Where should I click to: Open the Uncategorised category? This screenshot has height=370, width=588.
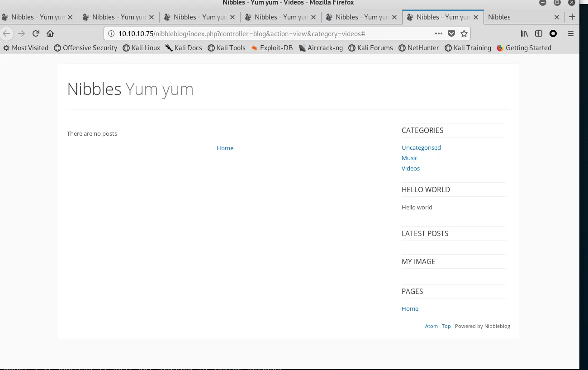421,147
